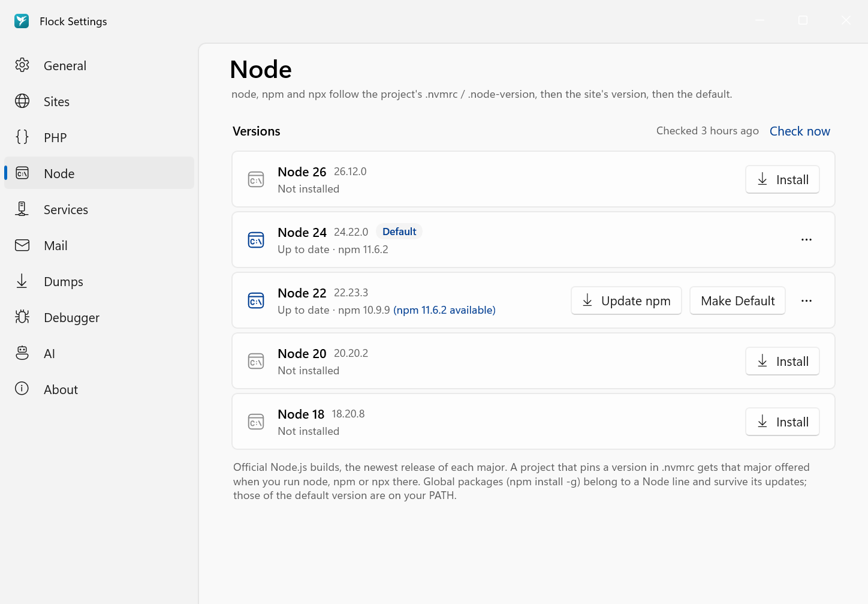Update npm for Node 22

click(x=626, y=301)
